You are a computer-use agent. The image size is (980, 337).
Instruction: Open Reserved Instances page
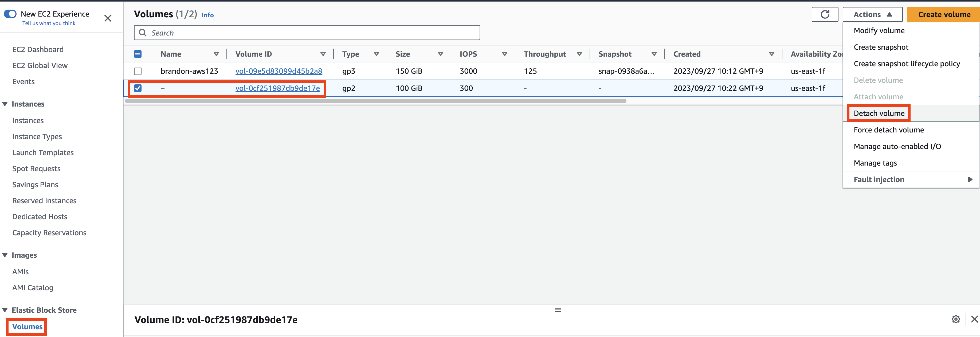pyautogui.click(x=44, y=201)
